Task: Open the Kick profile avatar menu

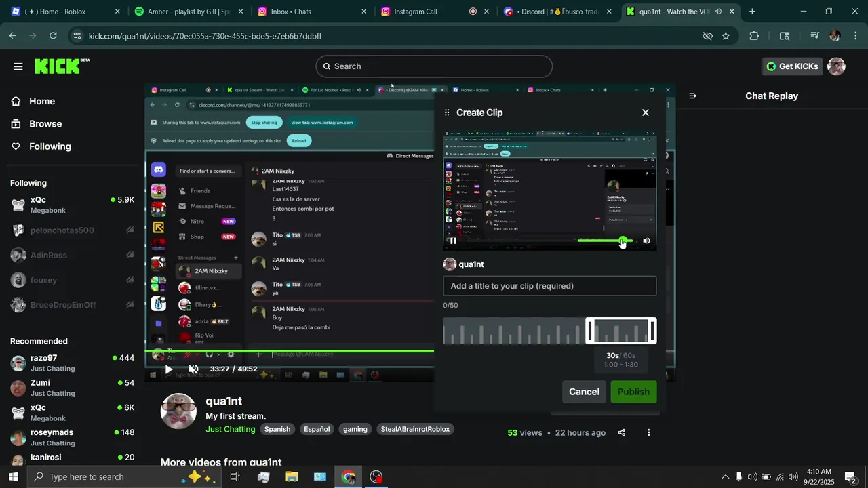Action: coord(837,66)
